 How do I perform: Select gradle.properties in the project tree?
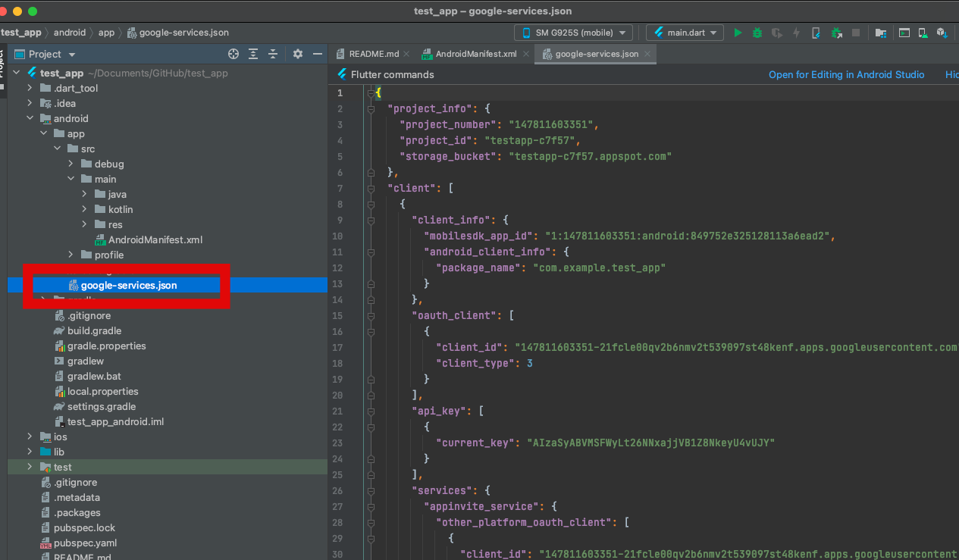(x=106, y=346)
